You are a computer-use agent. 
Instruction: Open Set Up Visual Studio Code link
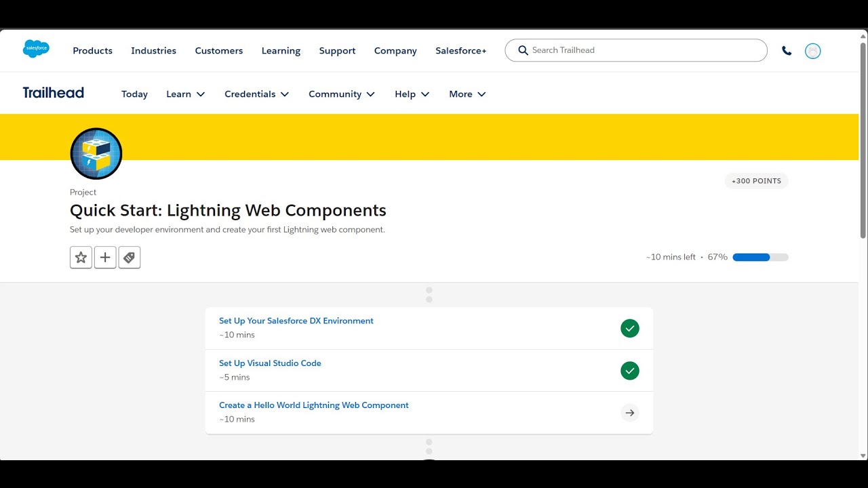[270, 363]
